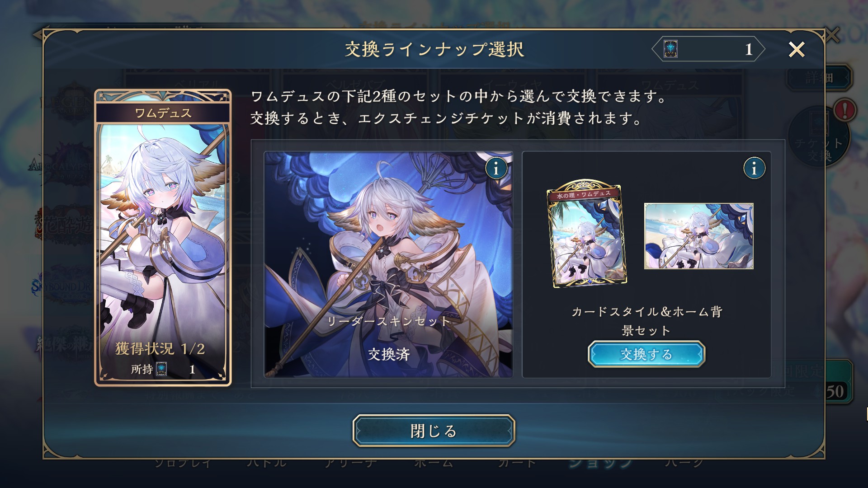
Task: Click the 詳細 details button behind dialog
Action: coord(819,78)
